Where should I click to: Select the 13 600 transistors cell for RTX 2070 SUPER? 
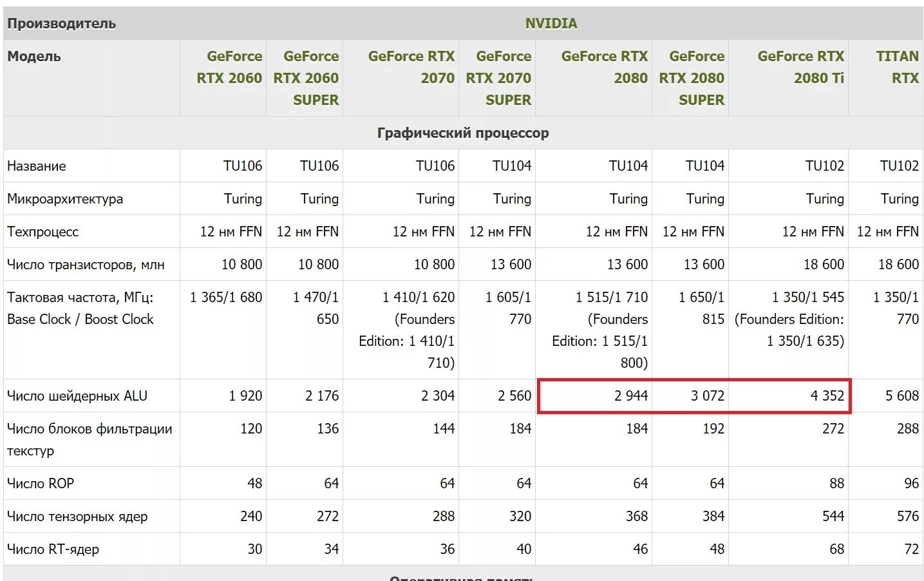[511, 265]
